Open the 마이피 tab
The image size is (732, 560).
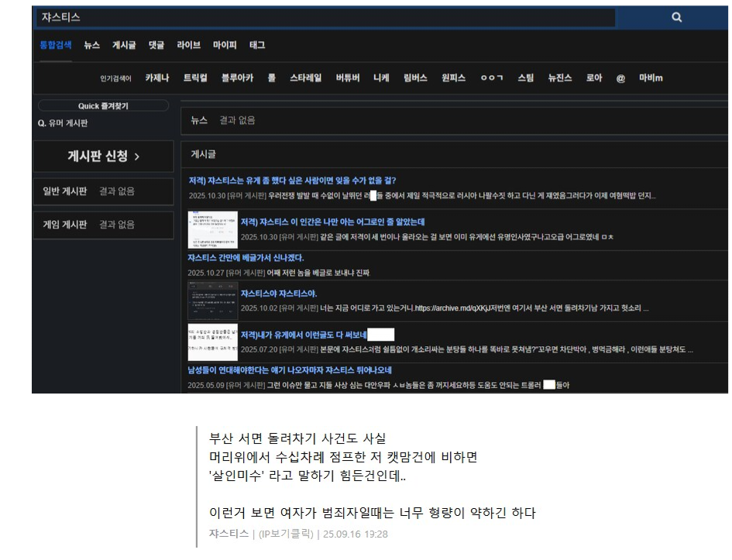pos(225,46)
